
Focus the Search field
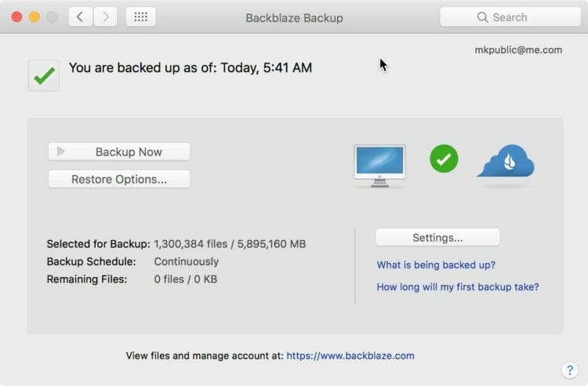pyautogui.click(x=510, y=17)
